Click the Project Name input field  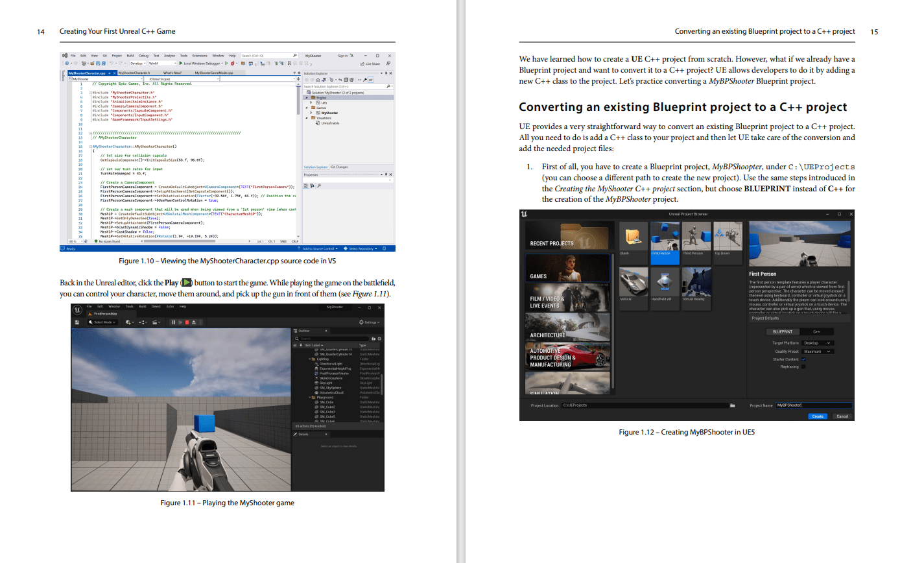pos(812,405)
